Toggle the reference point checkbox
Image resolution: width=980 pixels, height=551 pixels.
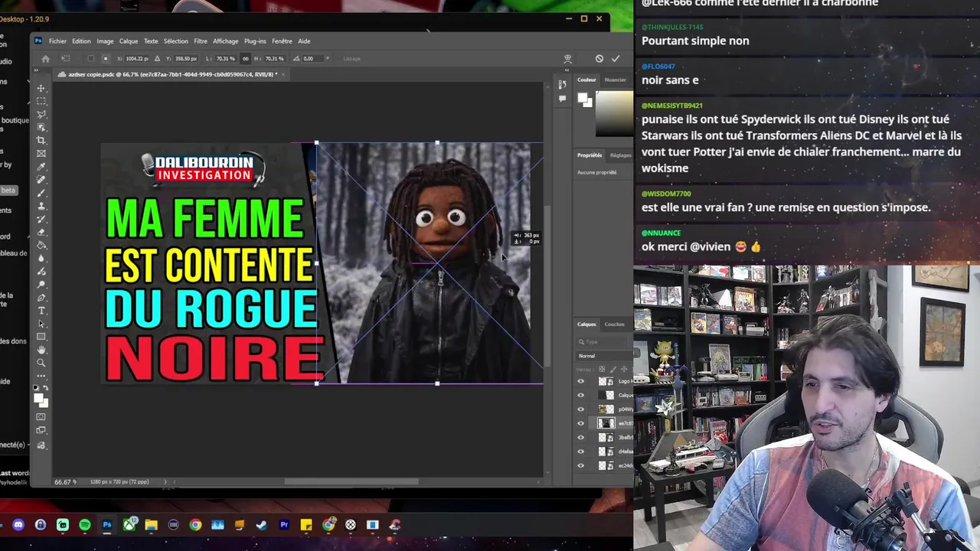[x=91, y=59]
